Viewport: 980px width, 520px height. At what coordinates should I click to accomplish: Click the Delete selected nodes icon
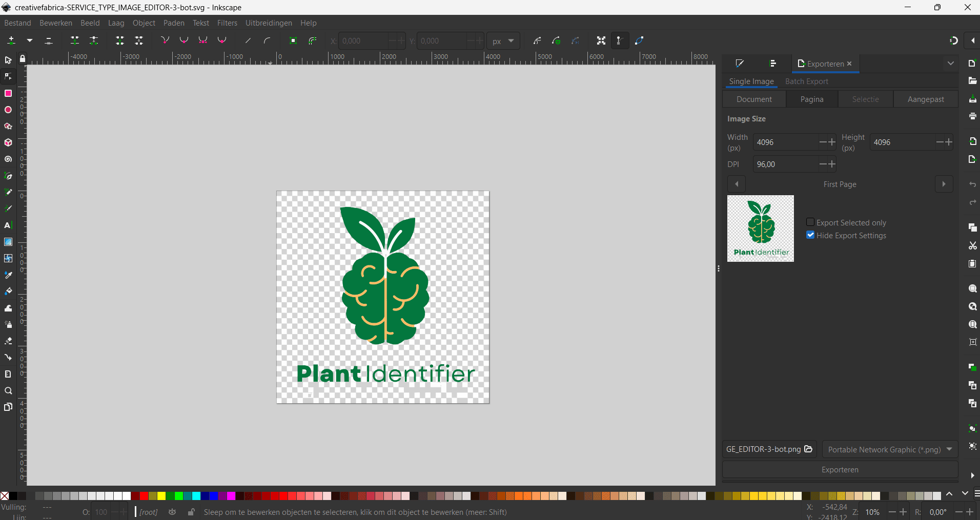(49, 40)
